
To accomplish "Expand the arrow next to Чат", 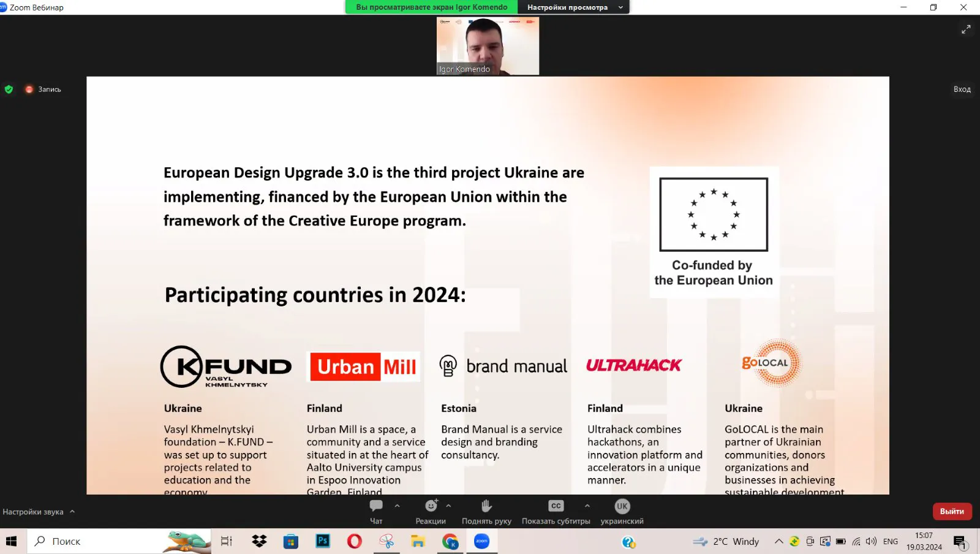I will click(397, 506).
